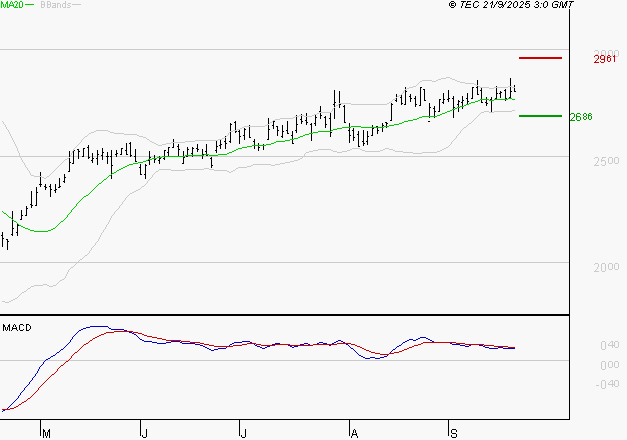
Task: Click the 2686 support price label
Action: (x=581, y=117)
